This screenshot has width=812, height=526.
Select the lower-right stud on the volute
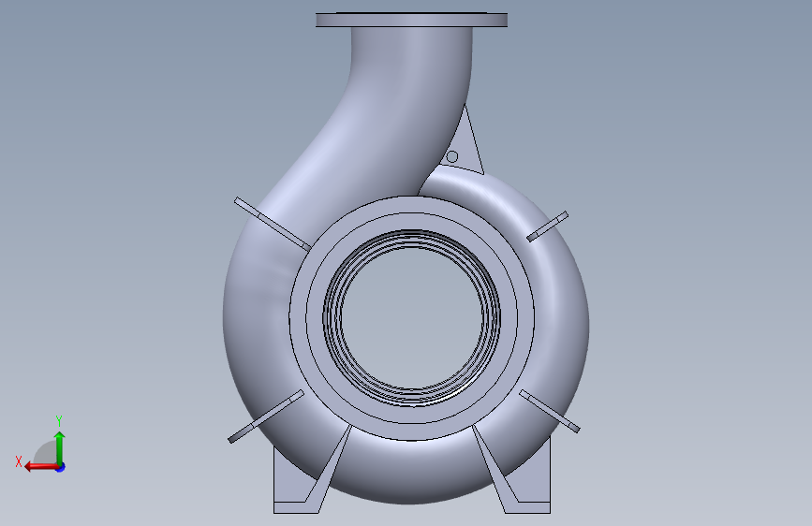[550, 411]
